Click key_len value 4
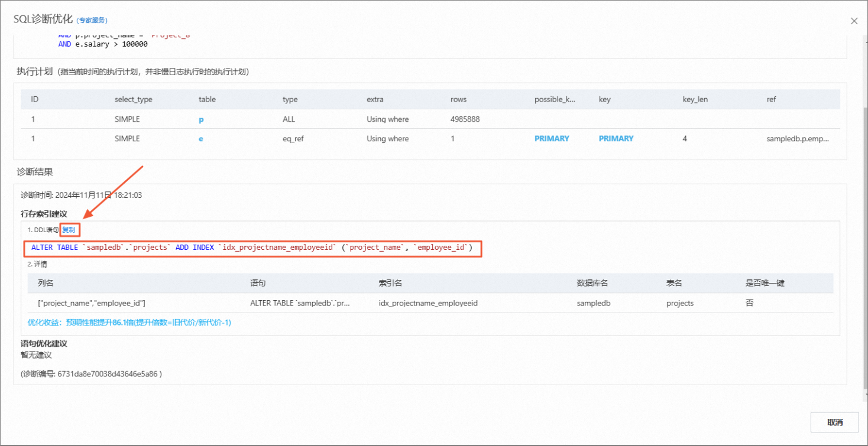 (685, 138)
